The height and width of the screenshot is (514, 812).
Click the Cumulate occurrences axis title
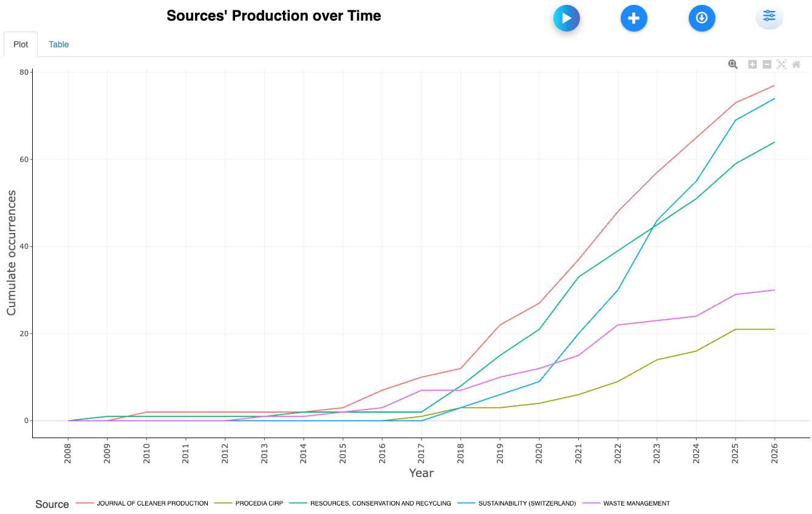point(12,252)
